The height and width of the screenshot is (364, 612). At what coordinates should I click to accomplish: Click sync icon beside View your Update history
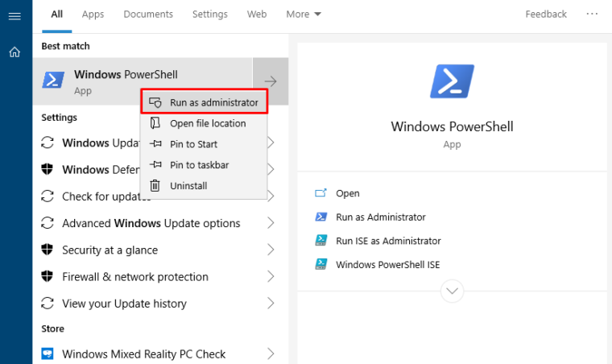[48, 303]
